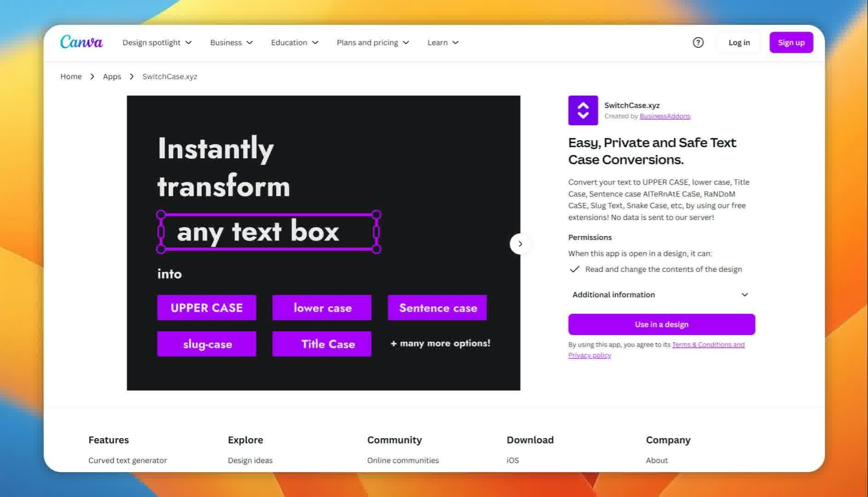Open the iOS download link
868x497 pixels.
pos(512,460)
